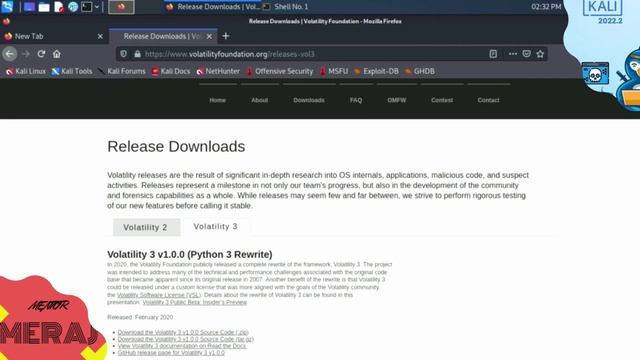Open Downloads in site navigation
The image size is (640, 360).
point(309,100)
